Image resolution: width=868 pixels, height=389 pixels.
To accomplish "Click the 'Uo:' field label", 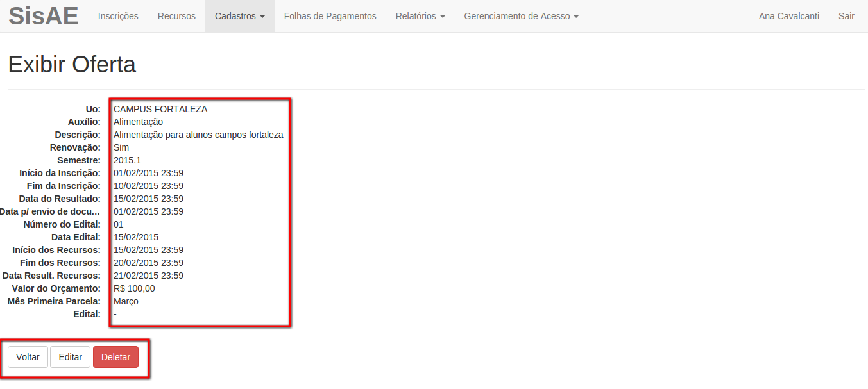I will pos(93,109).
